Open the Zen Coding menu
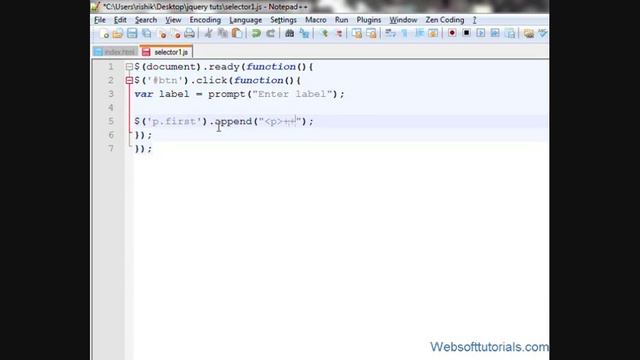Screen dimensions: 640x360 pyautogui.click(x=444, y=20)
